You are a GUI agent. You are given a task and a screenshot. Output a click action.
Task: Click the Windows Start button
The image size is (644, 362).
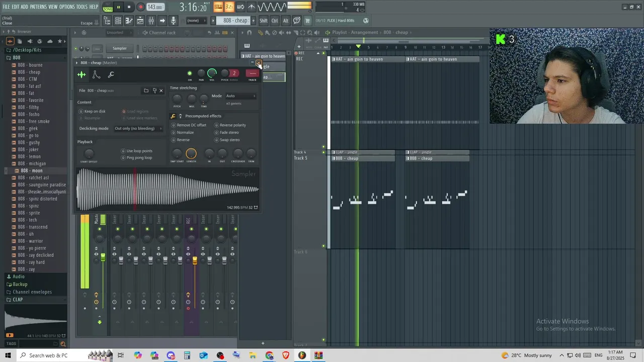coord(8,355)
